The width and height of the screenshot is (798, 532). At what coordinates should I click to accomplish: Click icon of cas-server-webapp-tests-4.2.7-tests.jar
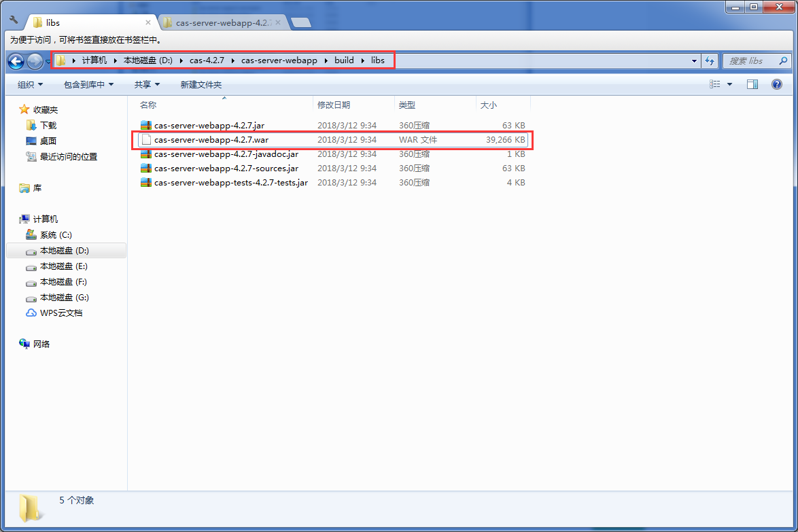coord(146,182)
